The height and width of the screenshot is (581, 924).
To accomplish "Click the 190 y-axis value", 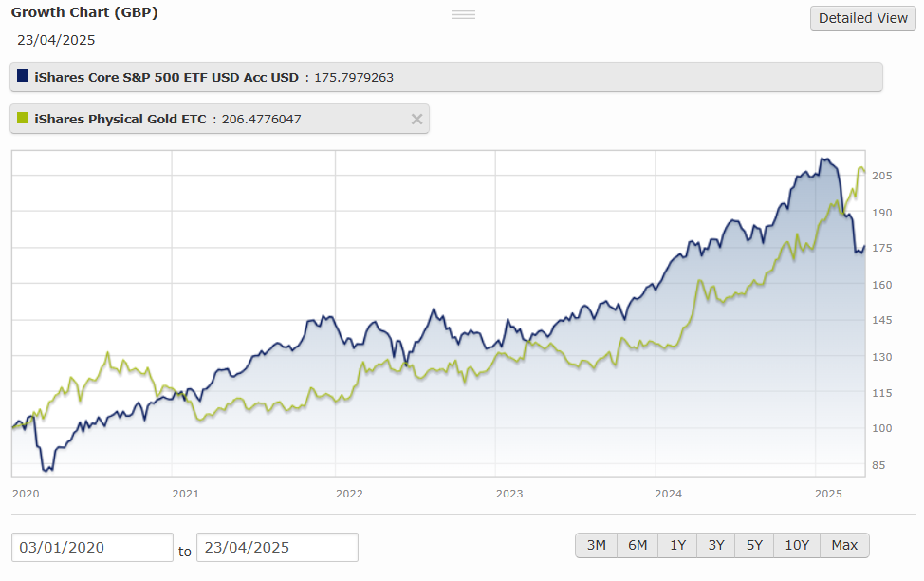I will click(882, 213).
